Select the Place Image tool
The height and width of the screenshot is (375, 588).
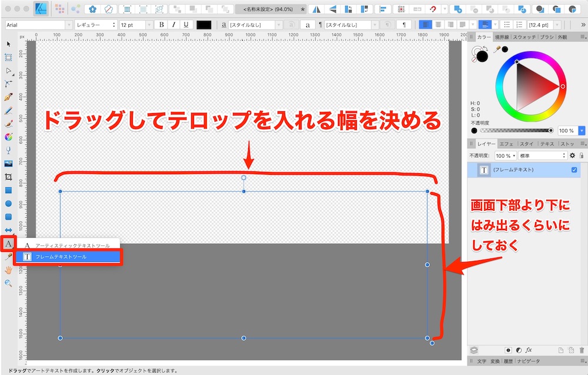coord(8,164)
